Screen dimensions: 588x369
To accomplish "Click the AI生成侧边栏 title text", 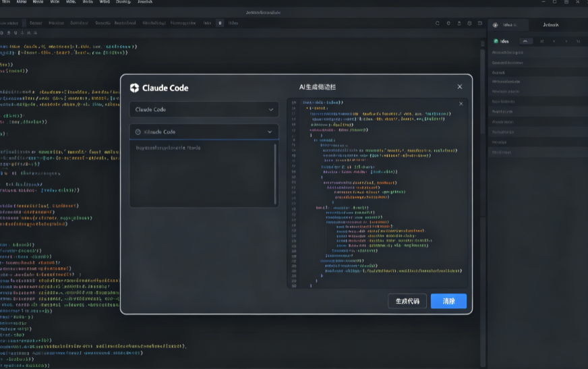I will point(317,87).
